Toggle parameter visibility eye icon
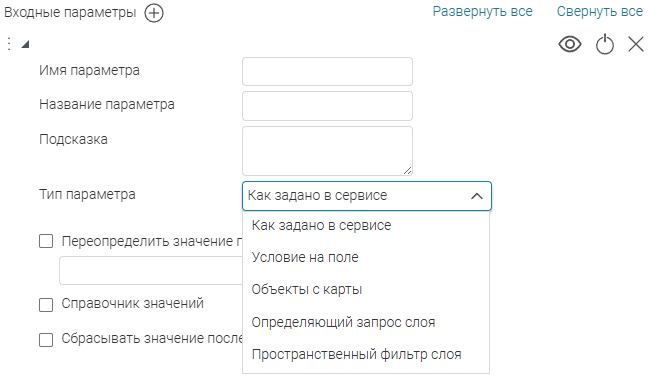 (570, 44)
